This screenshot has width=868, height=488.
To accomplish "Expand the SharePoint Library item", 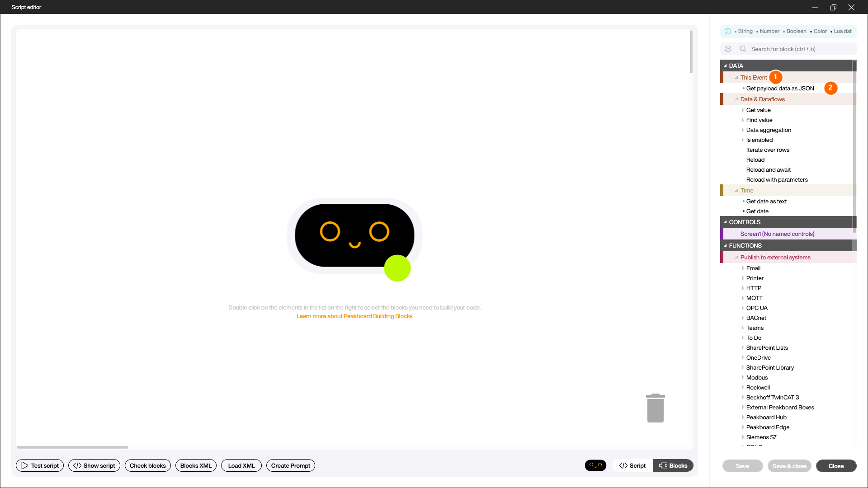I will click(x=743, y=368).
